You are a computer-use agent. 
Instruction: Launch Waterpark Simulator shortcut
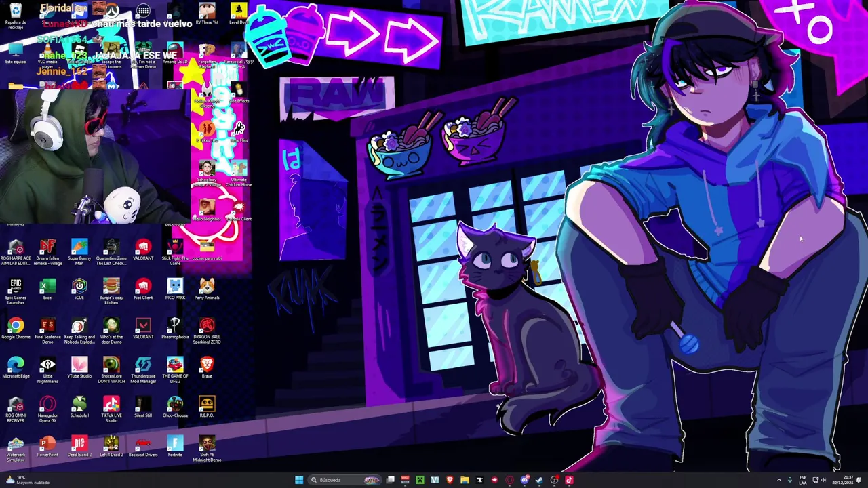pyautogui.click(x=16, y=449)
